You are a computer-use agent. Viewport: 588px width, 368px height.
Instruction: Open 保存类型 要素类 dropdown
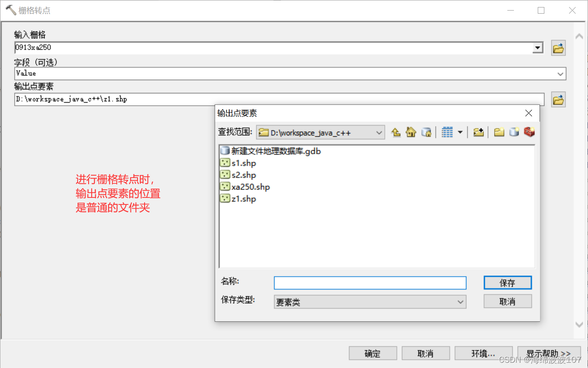click(x=370, y=302)
